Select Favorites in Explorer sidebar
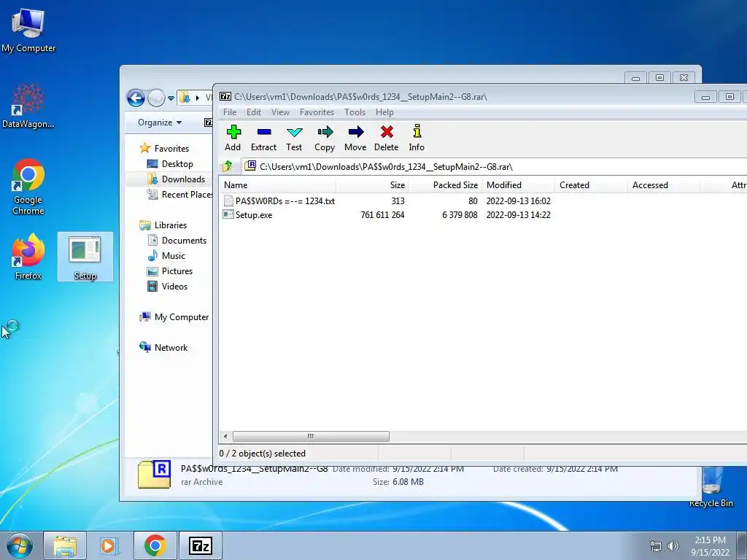This screenshot has height=560, width=747. point(164,148)
